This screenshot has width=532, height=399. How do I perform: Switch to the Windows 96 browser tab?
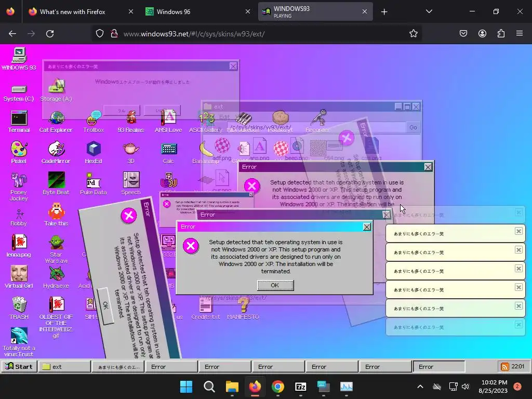198,11
